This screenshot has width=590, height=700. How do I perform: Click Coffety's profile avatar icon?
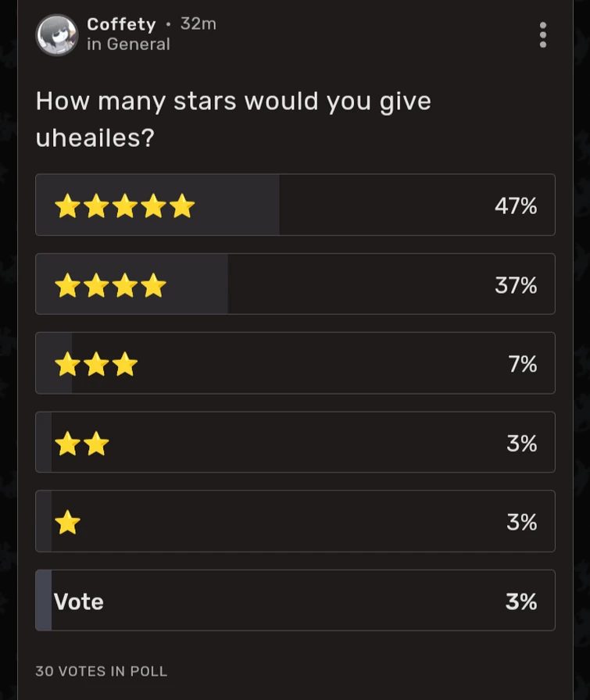[56, 35]
